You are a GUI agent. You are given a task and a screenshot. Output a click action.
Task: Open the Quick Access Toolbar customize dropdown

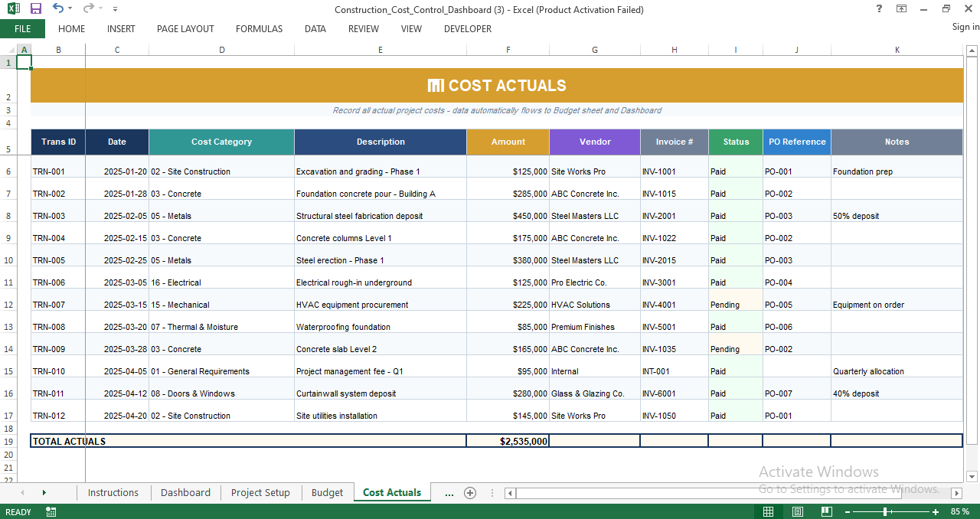(115, 9)
